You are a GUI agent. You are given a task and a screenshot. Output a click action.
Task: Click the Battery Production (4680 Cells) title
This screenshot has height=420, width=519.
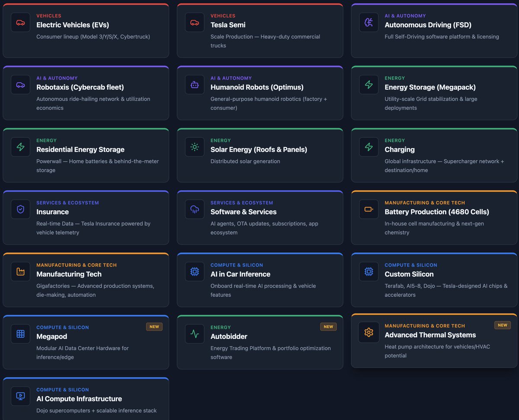tap(437, 212)
